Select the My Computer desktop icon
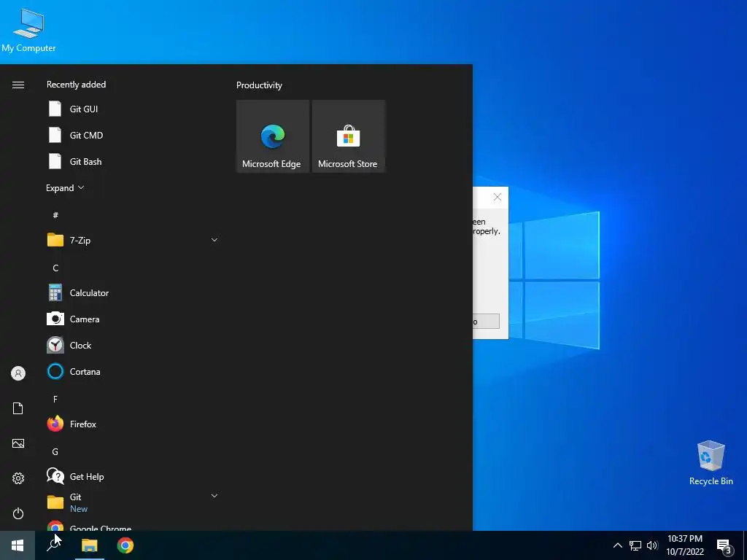The image size is (747, 560). pyautogui.click(x=28, y=31)
